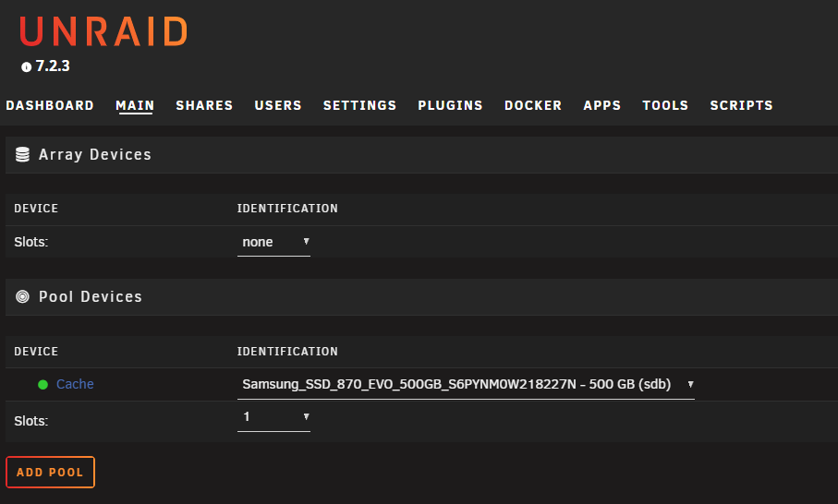Viewport: 838px width, 504px height.
Task: Click the version info icon beside 7.2.3
Action: tap(26, 66)
